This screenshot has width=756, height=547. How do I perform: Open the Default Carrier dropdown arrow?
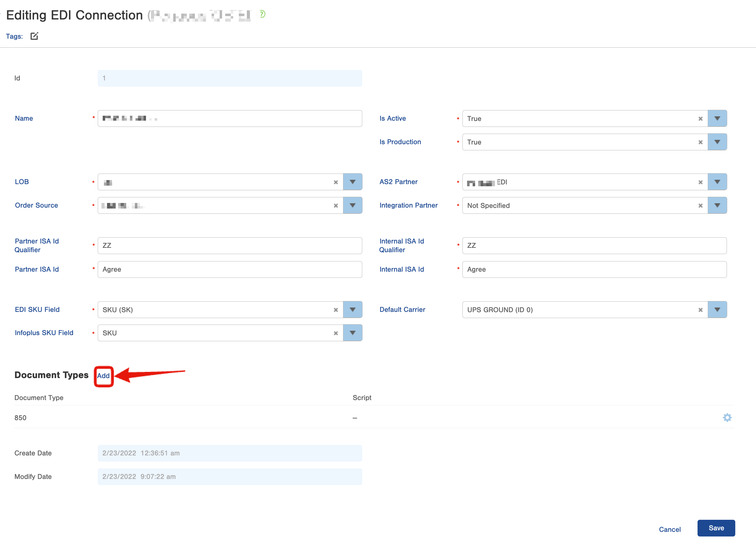point(717,310)
